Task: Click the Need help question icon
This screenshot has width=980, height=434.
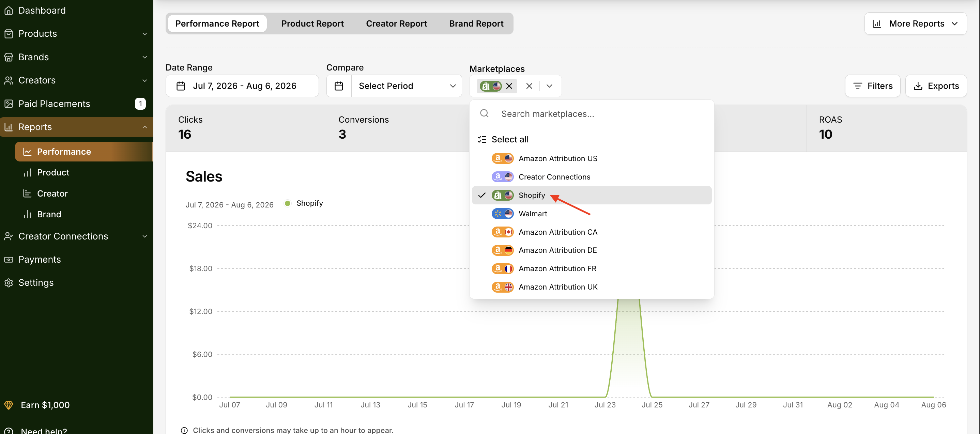Action: pos(9,431)
